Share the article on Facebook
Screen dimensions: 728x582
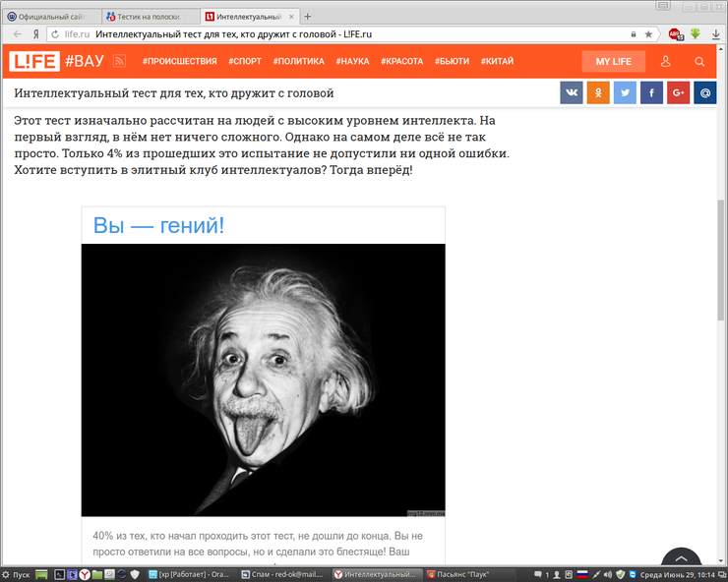[x=651, y=93]
